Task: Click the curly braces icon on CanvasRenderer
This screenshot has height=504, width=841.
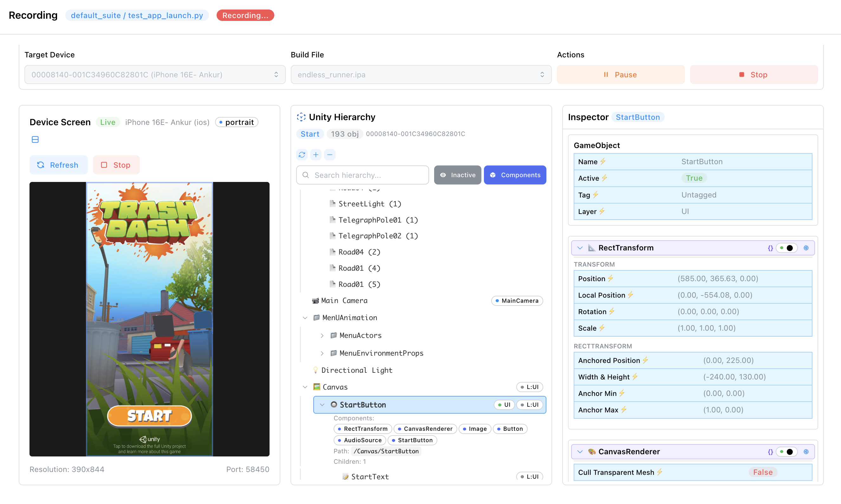Action: coord(770,452)
